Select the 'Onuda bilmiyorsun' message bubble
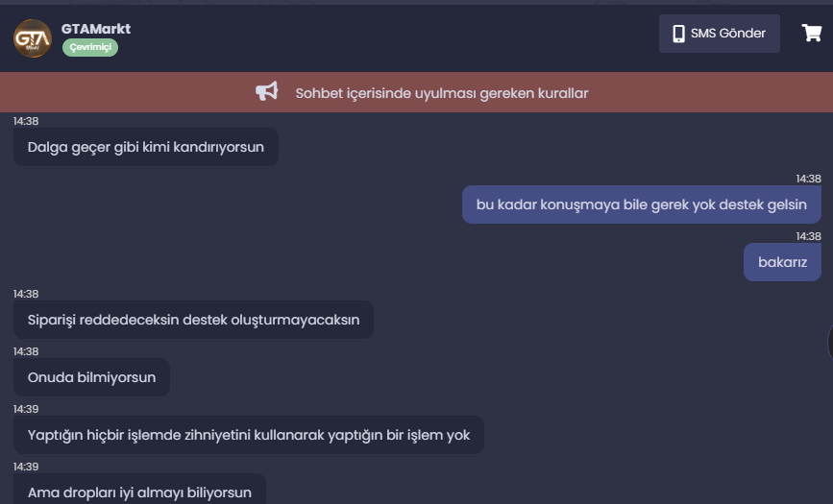This screenshot has height=504, width=833. [91, 377]
